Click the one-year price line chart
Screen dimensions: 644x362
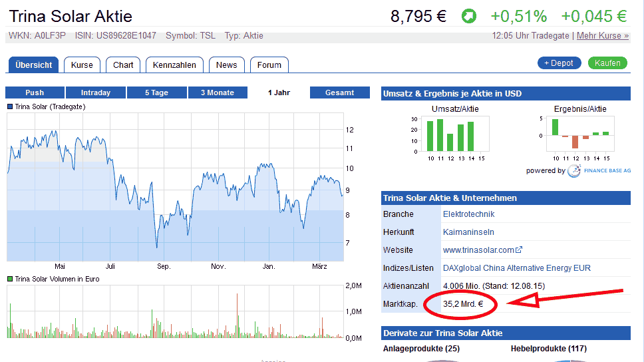tap(176, 188)
